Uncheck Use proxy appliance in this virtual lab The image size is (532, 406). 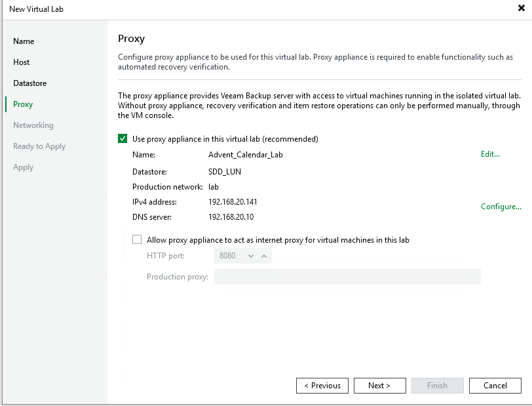click(x=123, y=139)
